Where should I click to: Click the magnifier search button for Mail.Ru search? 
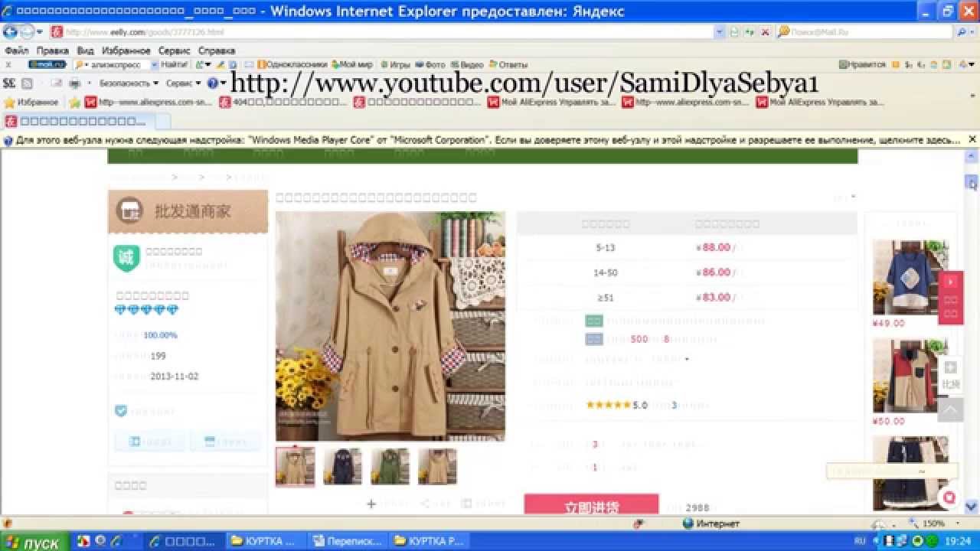tap(962, 32)
